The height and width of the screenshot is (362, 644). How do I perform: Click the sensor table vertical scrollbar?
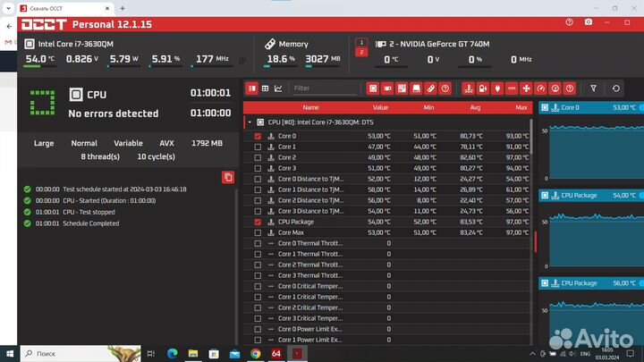pyautogui.click(x=531, y=137)
